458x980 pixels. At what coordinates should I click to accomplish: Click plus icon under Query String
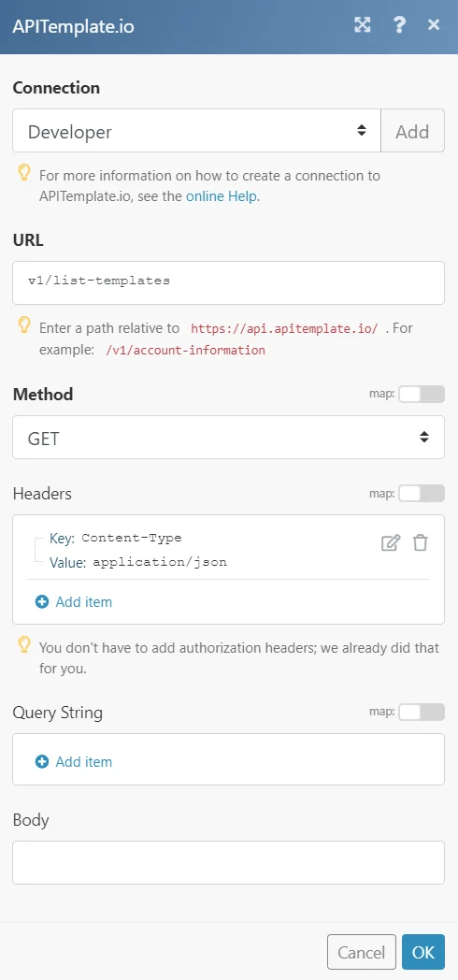pyautogui.click(x=42, y=762)
